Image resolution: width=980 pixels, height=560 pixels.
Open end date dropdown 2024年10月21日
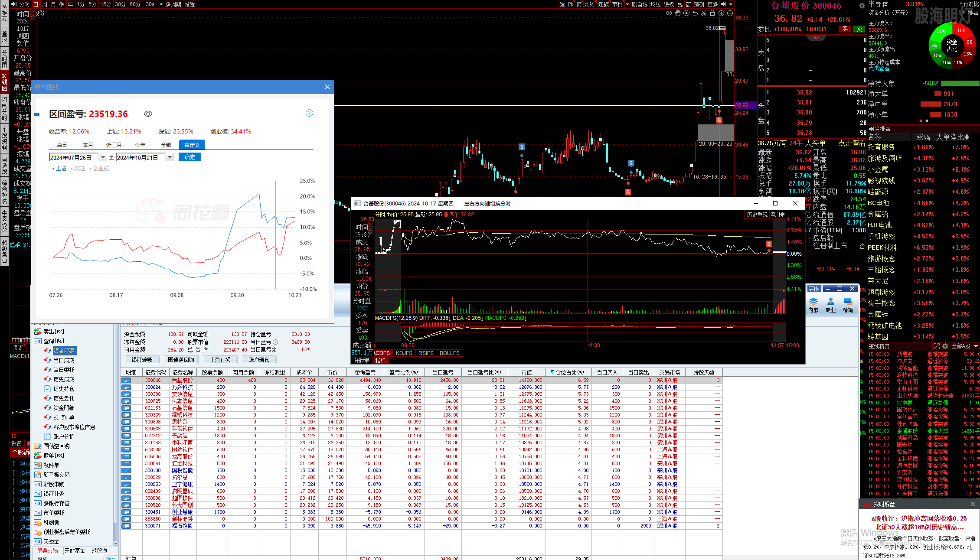click(x=170, y=157)
